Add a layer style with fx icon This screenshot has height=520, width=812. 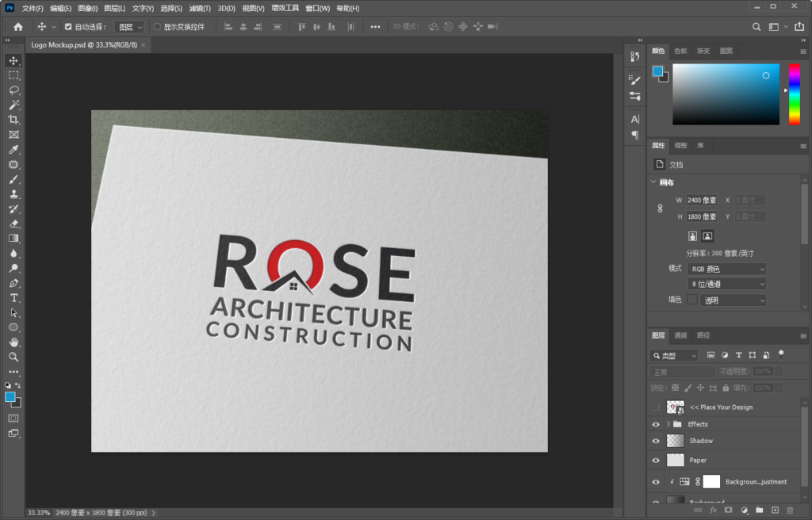pos(713,510)
